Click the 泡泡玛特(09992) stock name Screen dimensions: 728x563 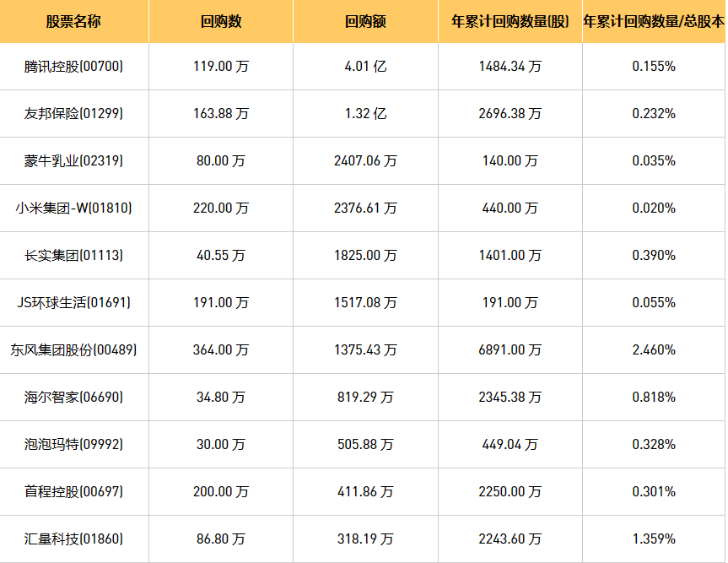[74, 444]
